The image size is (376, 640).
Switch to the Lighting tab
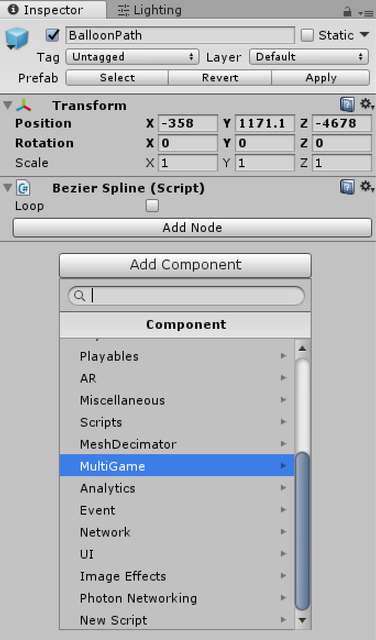pos(149,10)
